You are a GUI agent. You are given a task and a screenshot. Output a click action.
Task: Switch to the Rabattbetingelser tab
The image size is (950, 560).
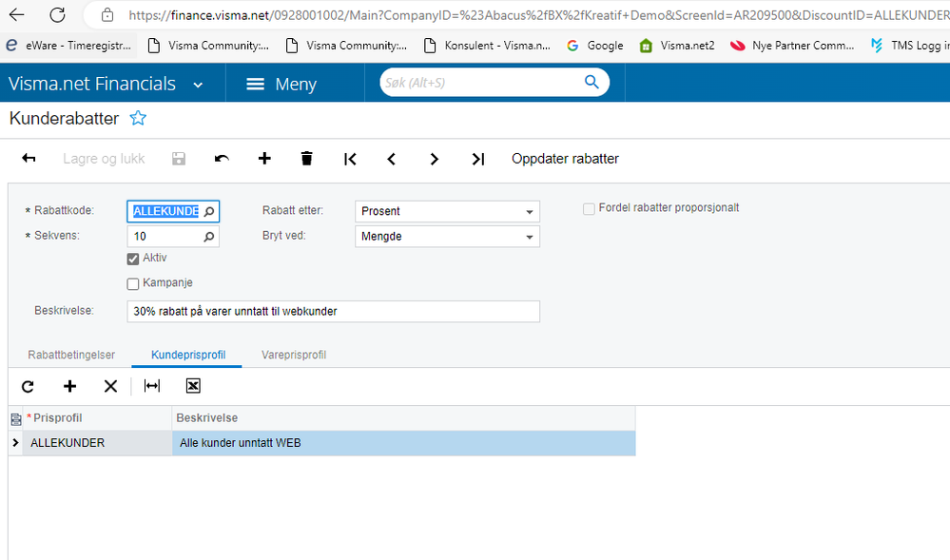[x=71, y=355]
